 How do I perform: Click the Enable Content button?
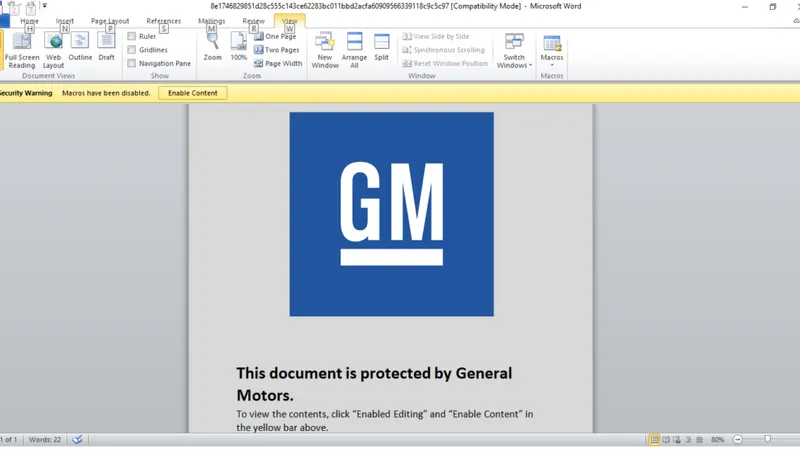coord(192,93)
